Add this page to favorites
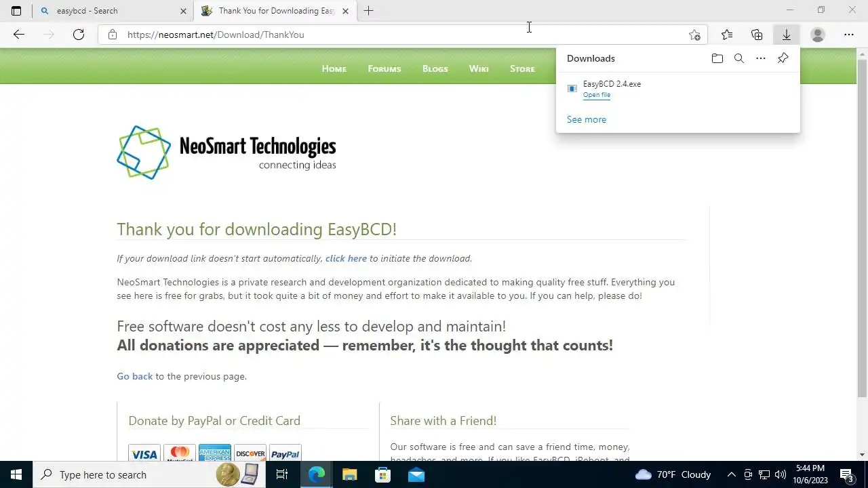Screen dimensions: 868x488 694,35
